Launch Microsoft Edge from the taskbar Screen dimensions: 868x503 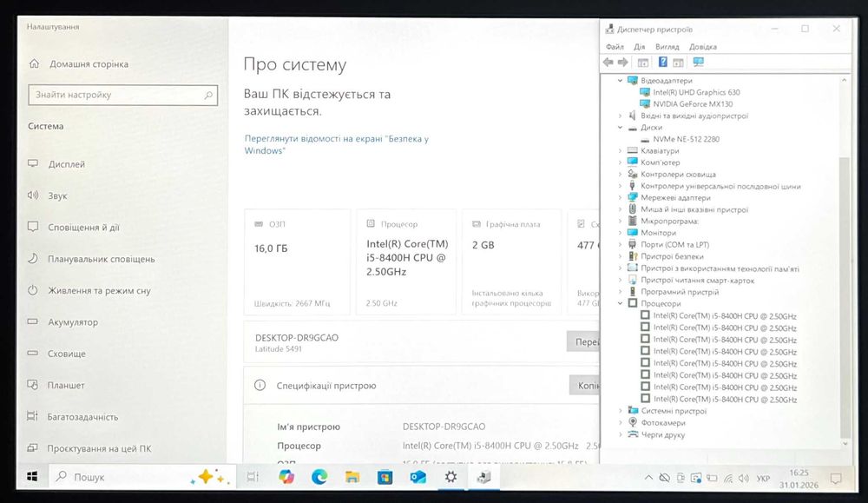pyautogui.click(x=319, y=476)
